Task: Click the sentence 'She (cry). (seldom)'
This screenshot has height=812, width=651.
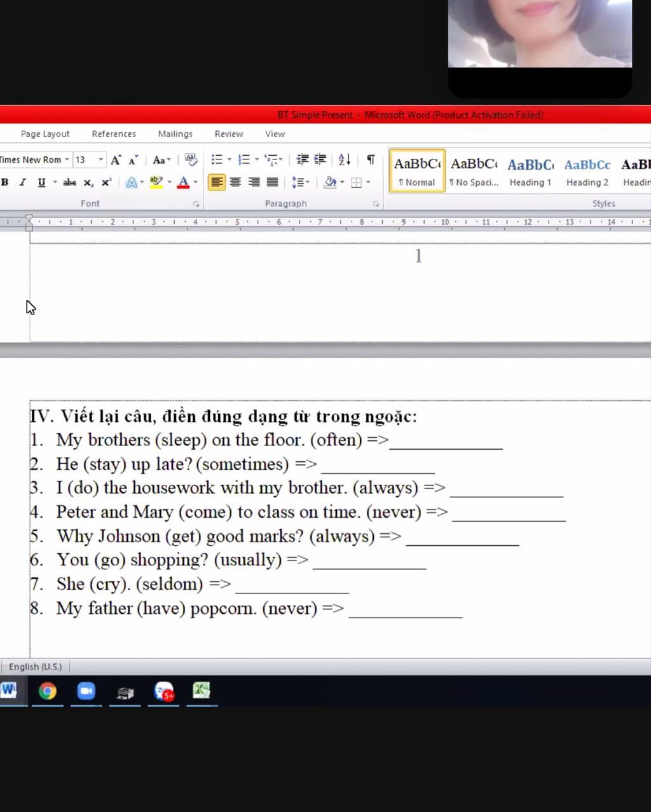Action: click(x=130, y=584)
